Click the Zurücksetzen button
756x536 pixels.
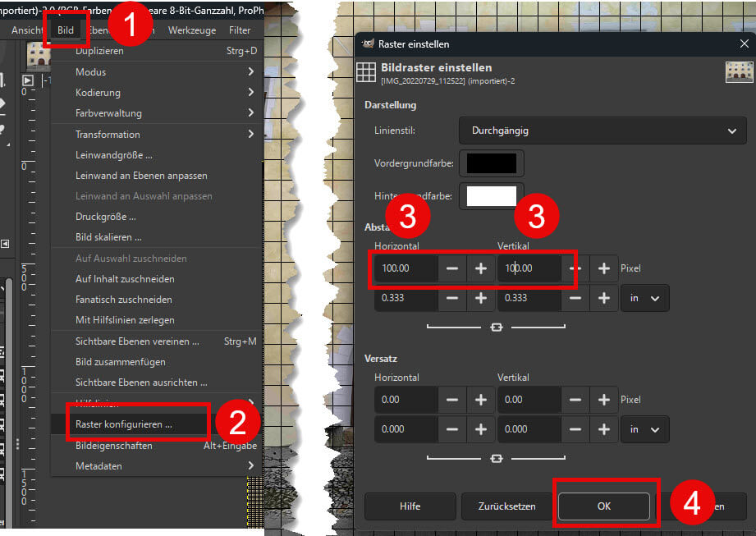coord(506,506)
